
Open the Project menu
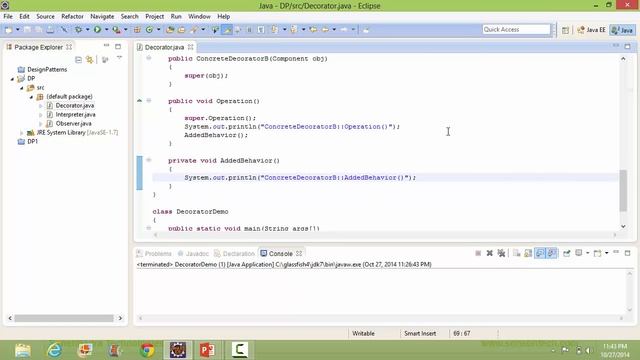[x=155, y=16]
